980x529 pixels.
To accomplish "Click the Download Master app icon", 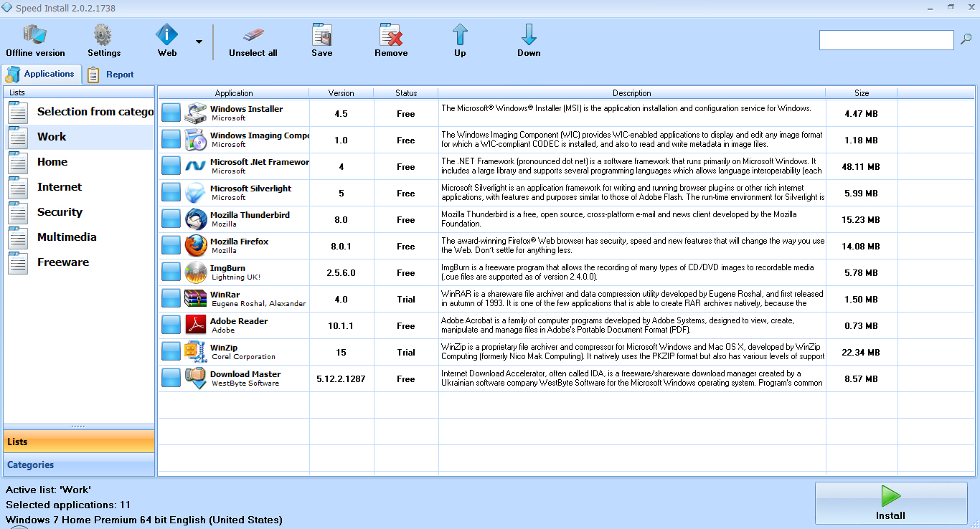I will (x=196, y=378).
